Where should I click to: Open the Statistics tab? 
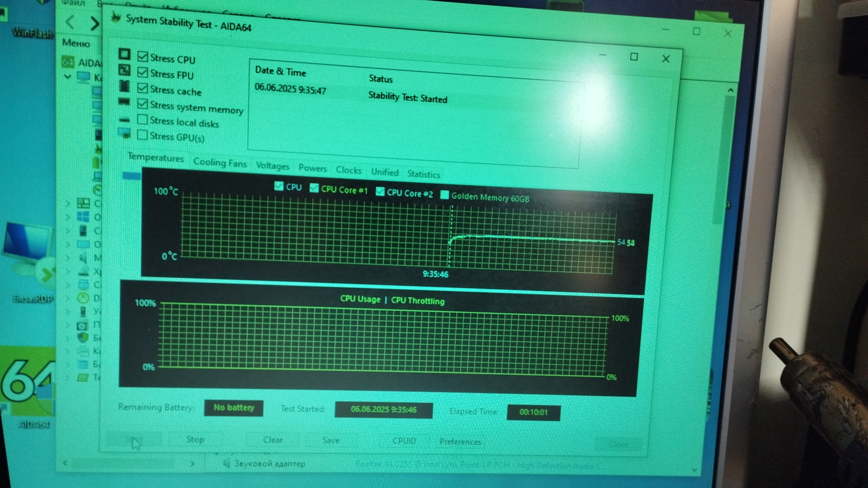(423, 174)
